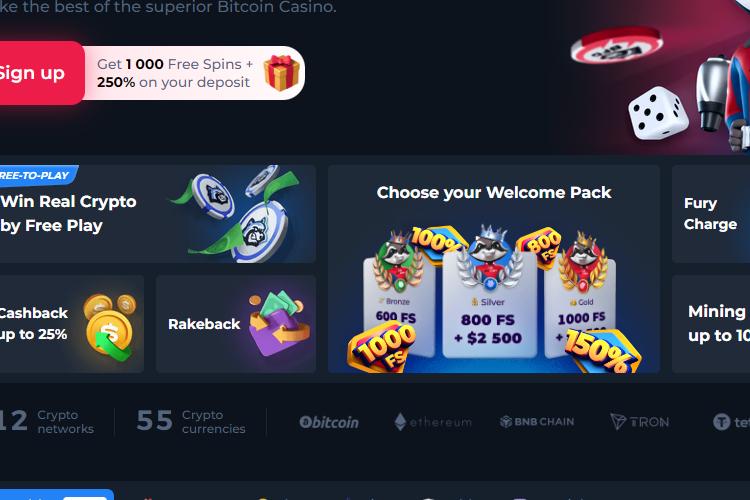Open the Cashback up to 25% card
The width and height of the screenshot is (750, 500).
tap(71, 324)
